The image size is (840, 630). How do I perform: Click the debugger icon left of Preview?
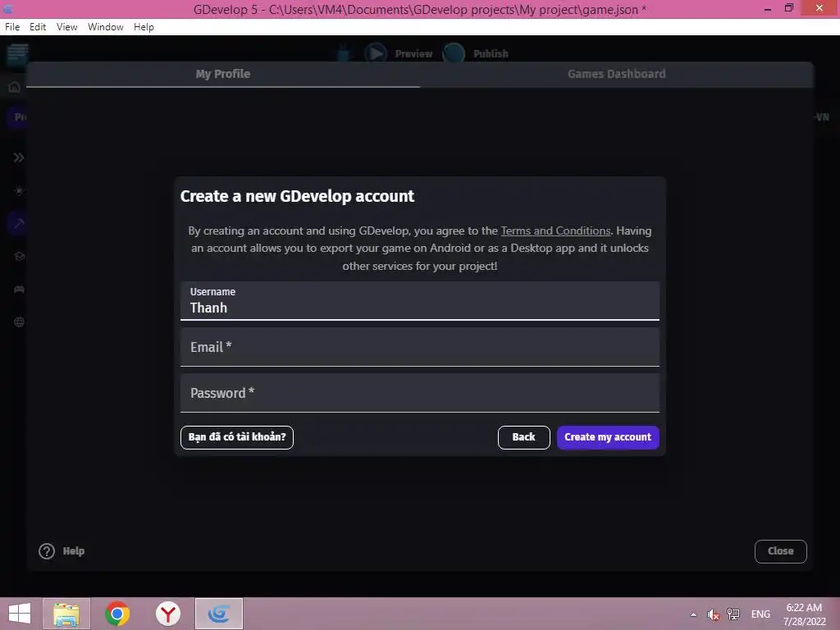click(344, 53)
